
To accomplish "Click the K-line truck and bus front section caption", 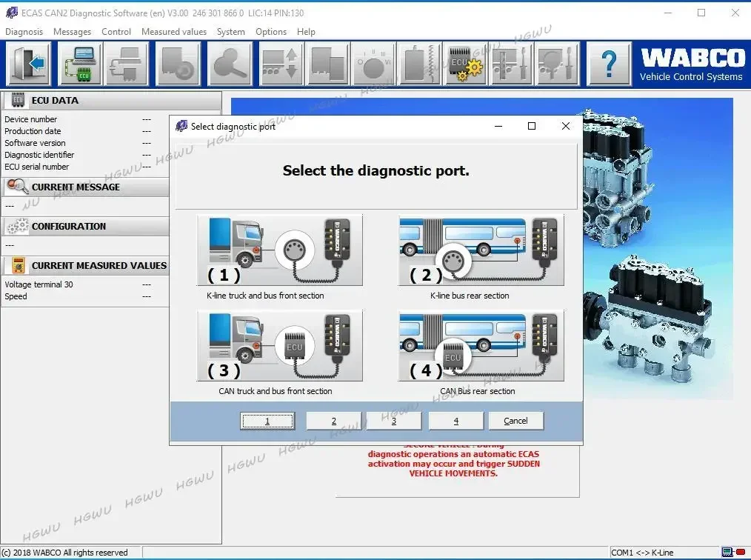I will click(265, 296).
